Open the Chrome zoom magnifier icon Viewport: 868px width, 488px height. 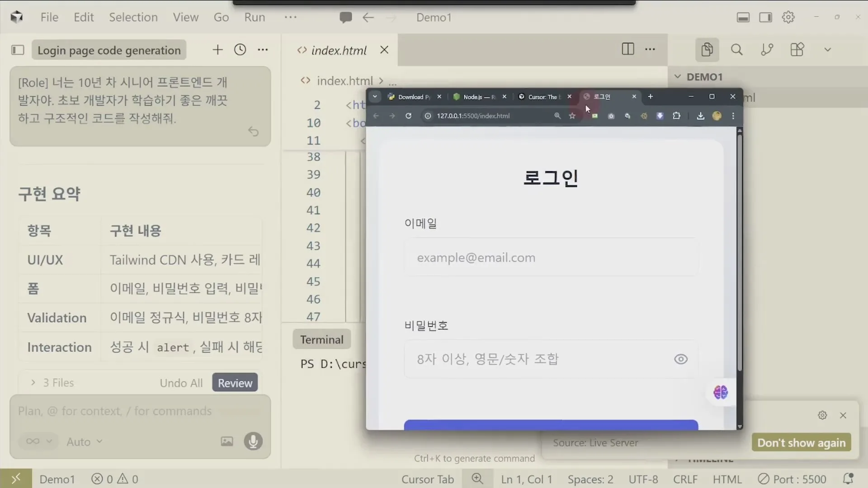point(557,116)
